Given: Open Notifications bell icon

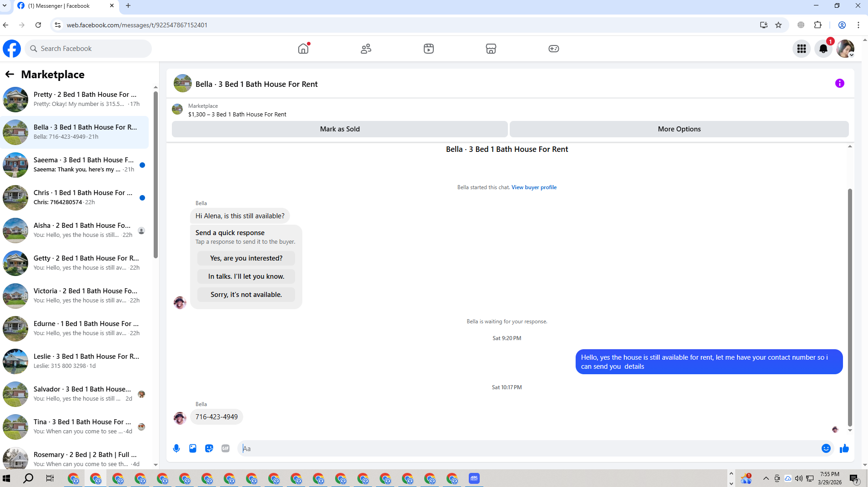Looking at the screenshot, I should (823, 49).
